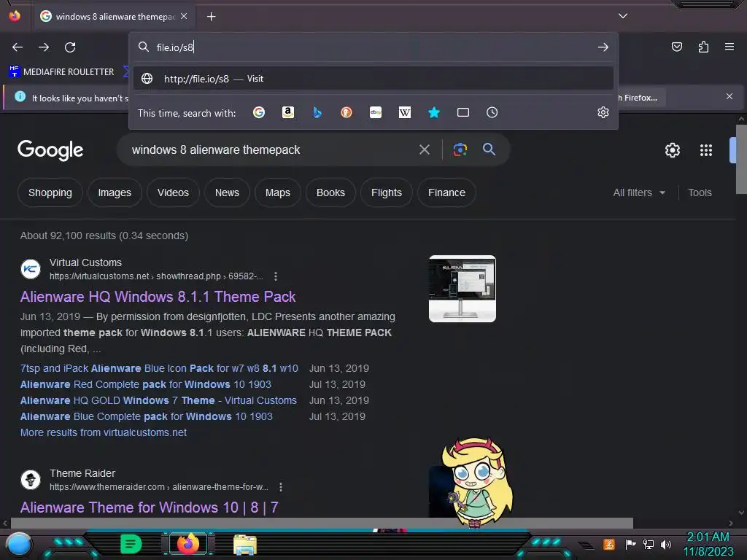Search this time with DuckDuckGo

tap(347, 112)
